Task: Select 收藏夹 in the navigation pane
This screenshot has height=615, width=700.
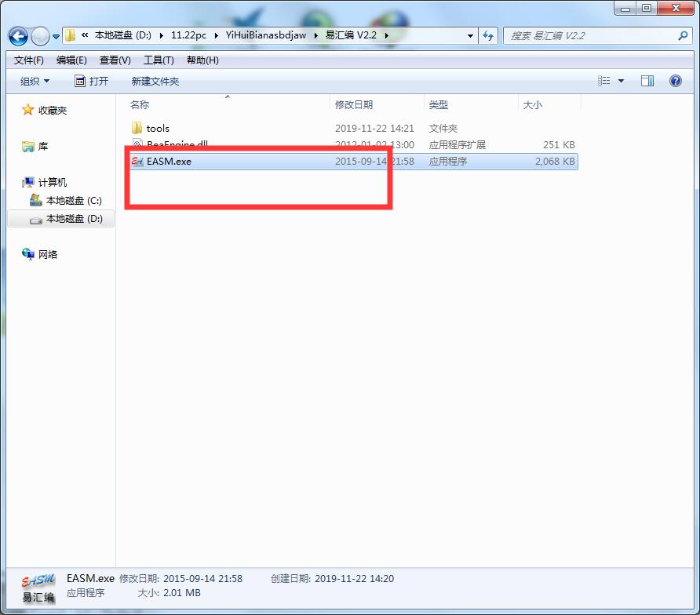Action: pos(53,111)
